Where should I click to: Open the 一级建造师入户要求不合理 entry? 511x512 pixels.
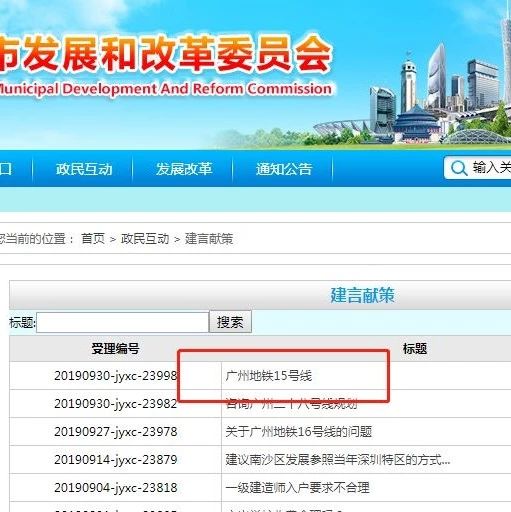click(297, 488)
